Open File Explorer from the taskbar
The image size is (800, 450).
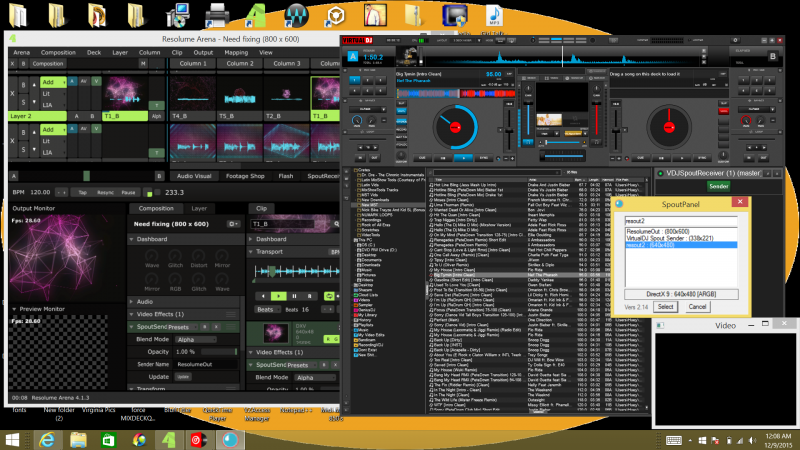(x=78, y=439)
